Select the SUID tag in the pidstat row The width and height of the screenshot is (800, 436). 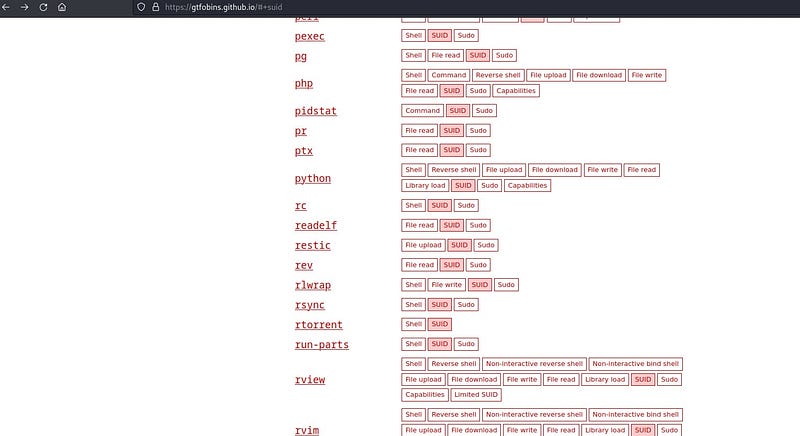coord(457,110)
